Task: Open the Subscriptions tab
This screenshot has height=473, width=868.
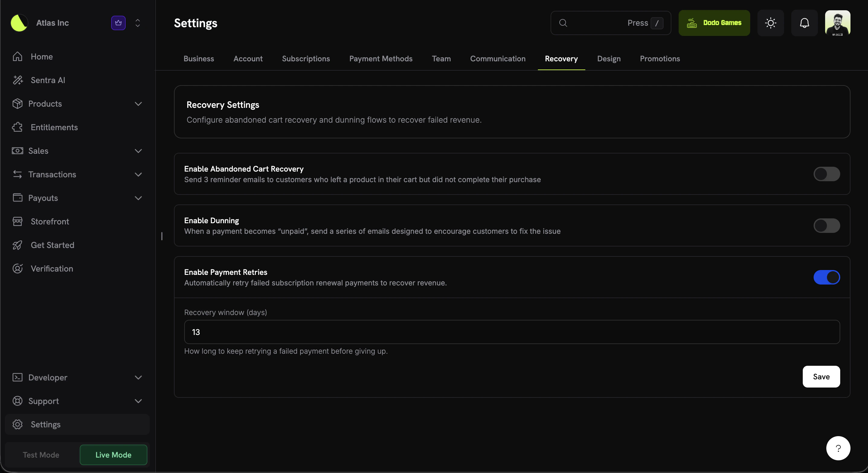Action: point(306,59)
